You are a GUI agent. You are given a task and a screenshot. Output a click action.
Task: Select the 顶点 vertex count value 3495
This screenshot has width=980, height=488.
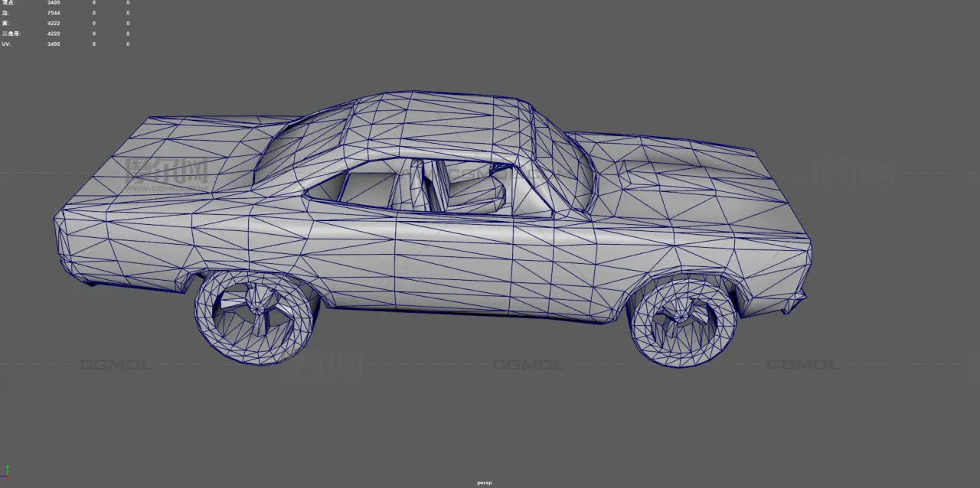tap(54, 3)
